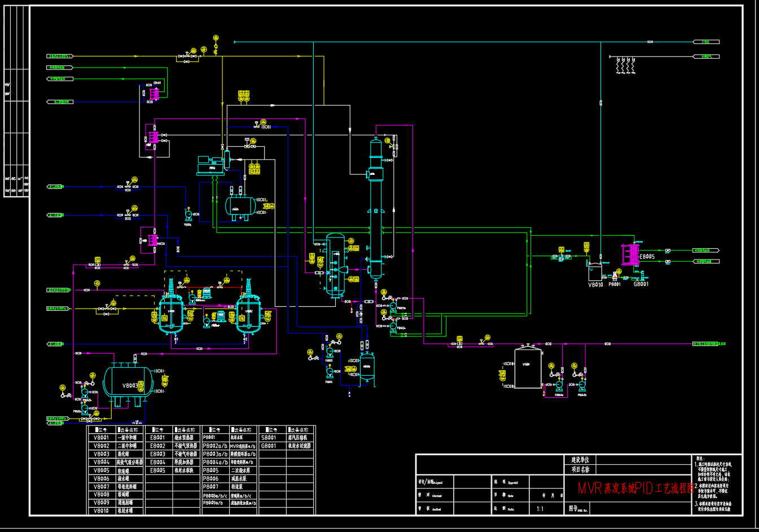Image resolution: width=759 pixels, height=532 pixels.
Task: Click the large white vertical storage tank
Action: coord(528,368)
